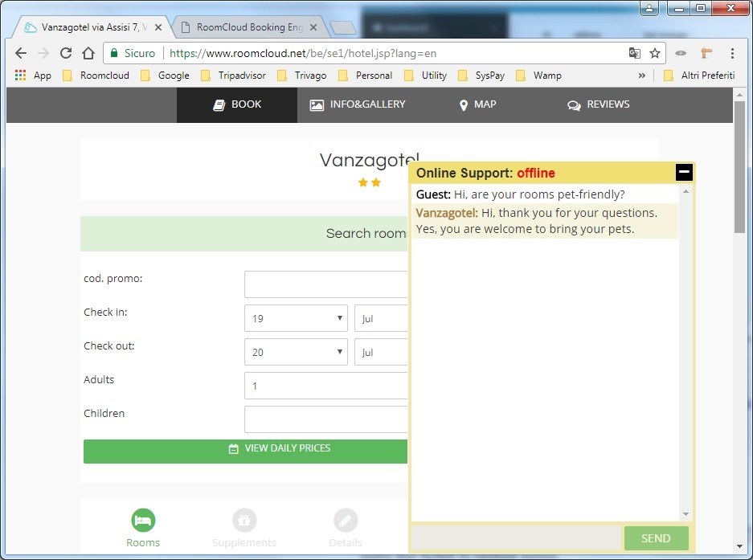Bookmark this page with the star icon
This screenshot has height=560, width=753.
click(x=654, y=53)
